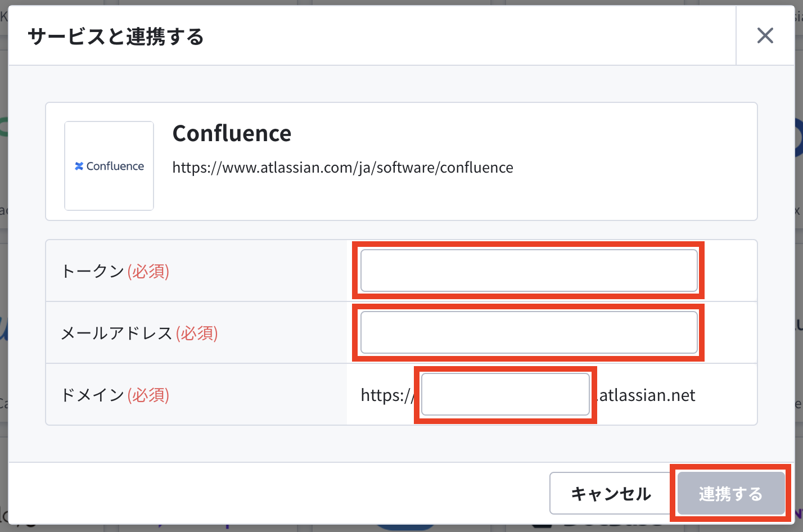Click the .atlassian.net suffix text
This screenshot has height=532, width=803.
tap(646, 395)
